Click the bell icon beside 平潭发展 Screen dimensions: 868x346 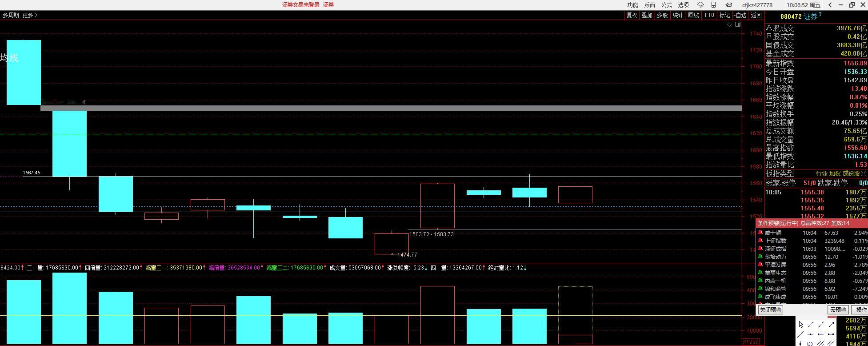pyautogui.click(x=760, y=265)
